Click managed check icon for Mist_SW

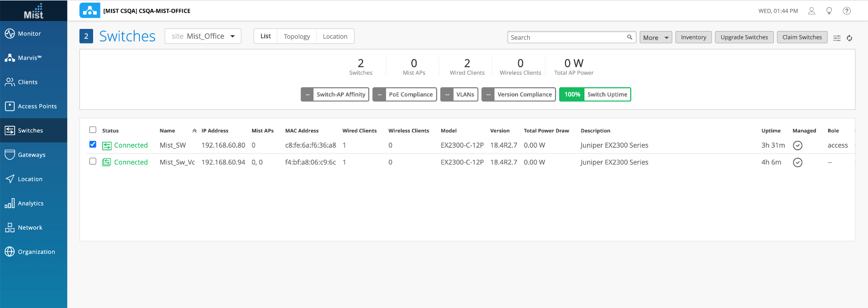pyautogui.click(x=798, y=146)
